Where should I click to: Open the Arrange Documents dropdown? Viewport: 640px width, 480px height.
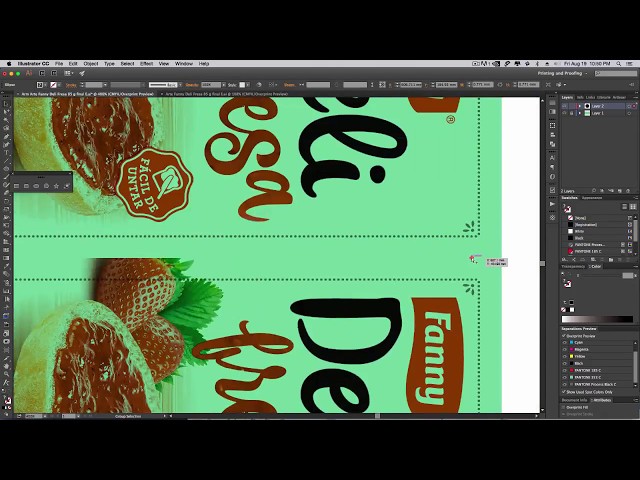pyautogui.click(x=68, y=73)
